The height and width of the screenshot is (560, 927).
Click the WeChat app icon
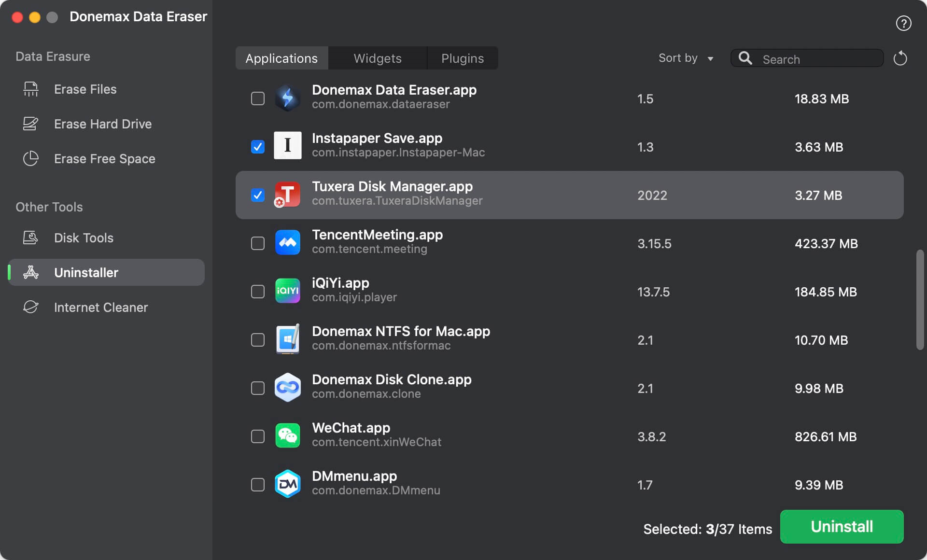pos(288,435)
